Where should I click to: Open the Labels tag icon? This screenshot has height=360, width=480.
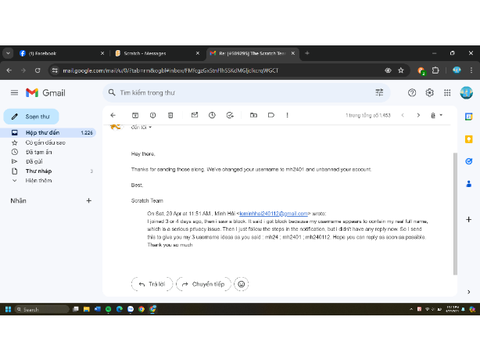pyautogui.click(x=271, y=115)
